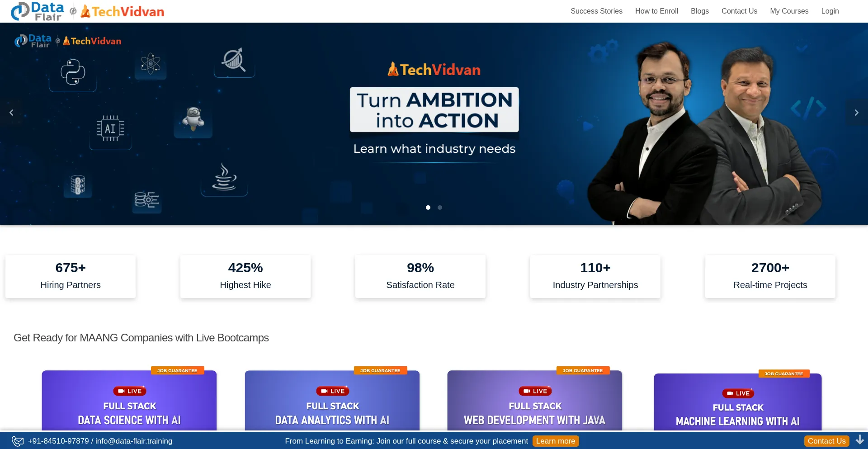Open the Blogs menu item

[x=699, y=11]
